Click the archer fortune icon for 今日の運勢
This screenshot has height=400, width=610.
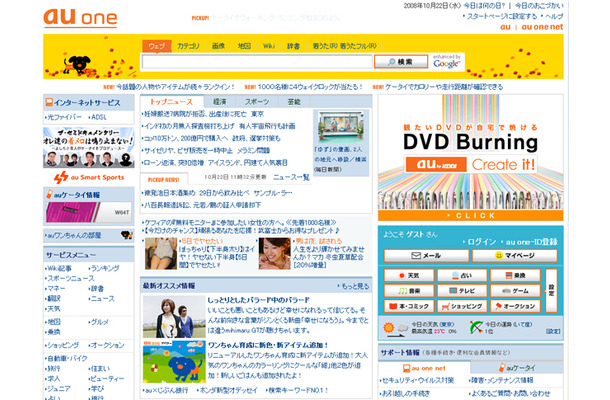[x=476, y=327]
